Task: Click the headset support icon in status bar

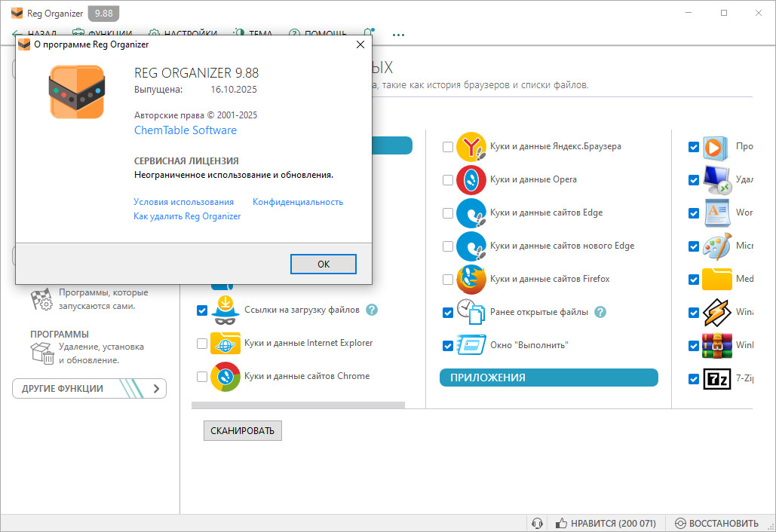Action: [537, 523]
